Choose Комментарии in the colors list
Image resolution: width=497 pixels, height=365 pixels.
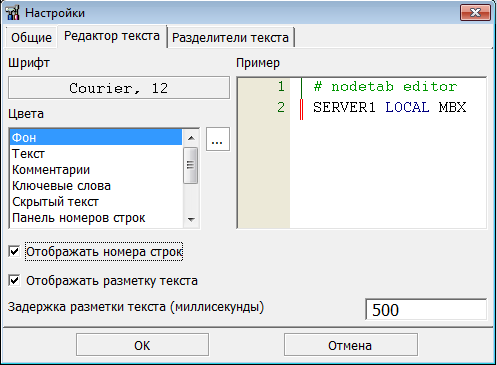(96, 170)
